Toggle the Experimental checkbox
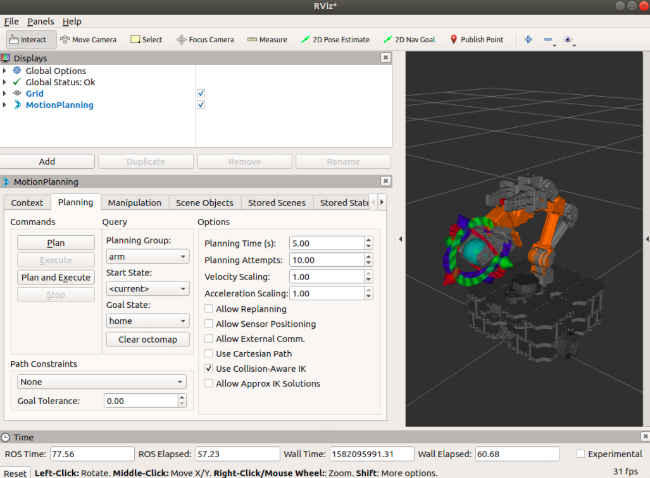The width and height of the screenshot is (650, 478). (581, 454)
